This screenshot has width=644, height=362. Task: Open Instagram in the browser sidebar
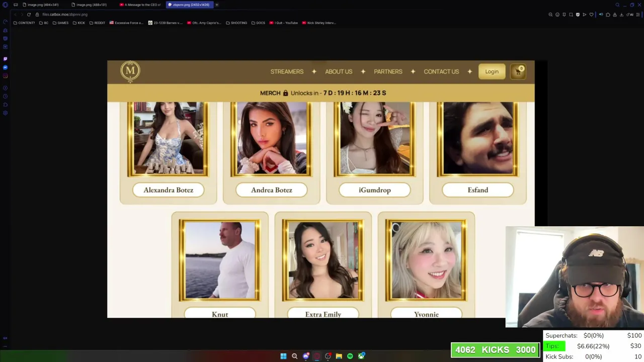[x=5, y=75]
